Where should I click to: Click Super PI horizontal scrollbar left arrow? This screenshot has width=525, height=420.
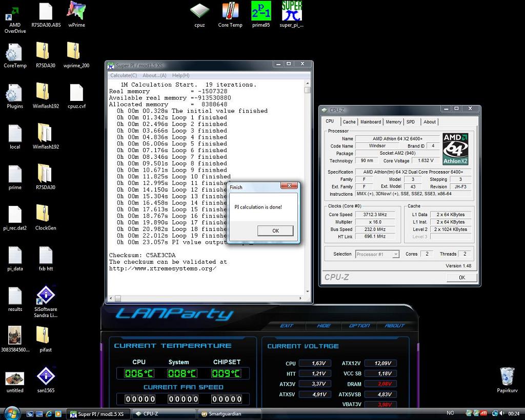111,298
